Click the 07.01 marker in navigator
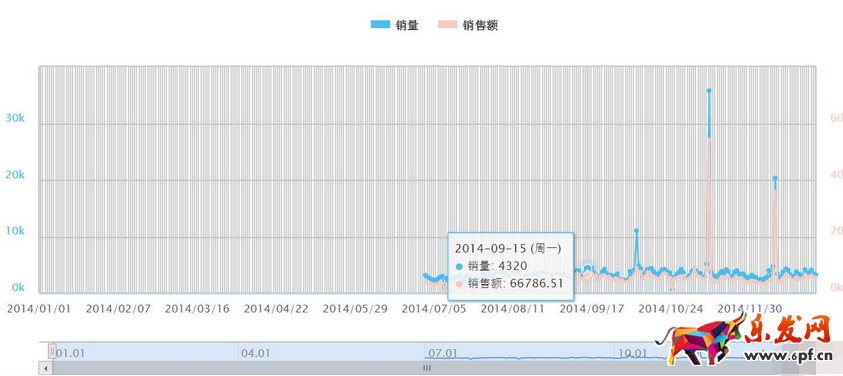 [443, 353]
